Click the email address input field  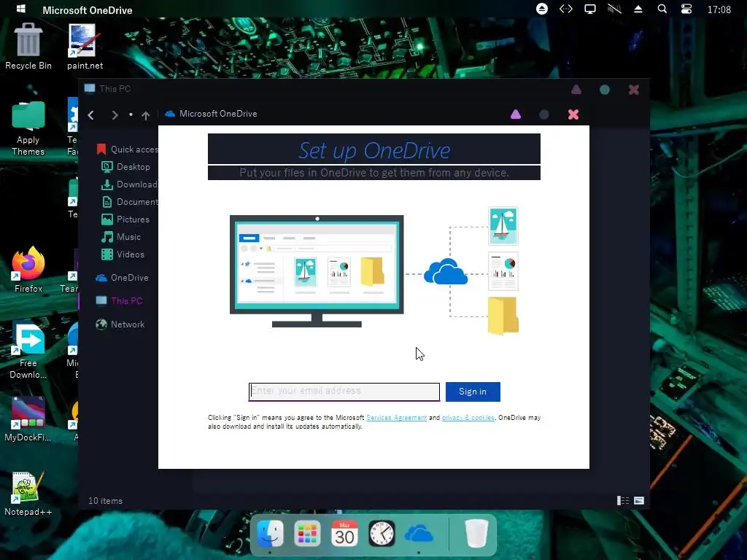click(344, 392)
